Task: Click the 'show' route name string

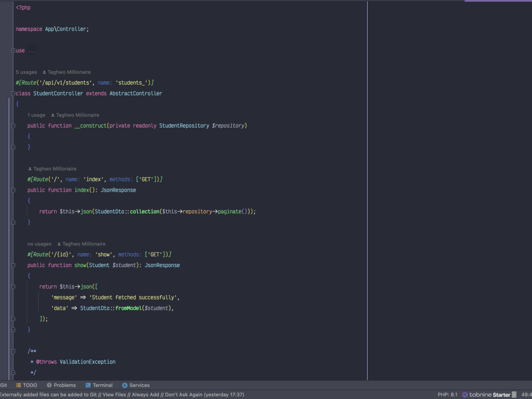Action: click(104, 254)
